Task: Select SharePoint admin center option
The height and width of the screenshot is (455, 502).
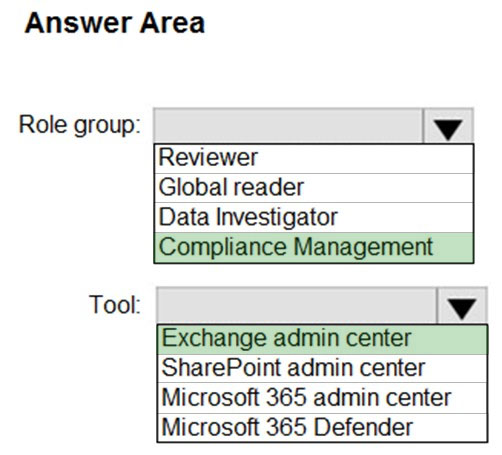Action: (x=322, y=369)
